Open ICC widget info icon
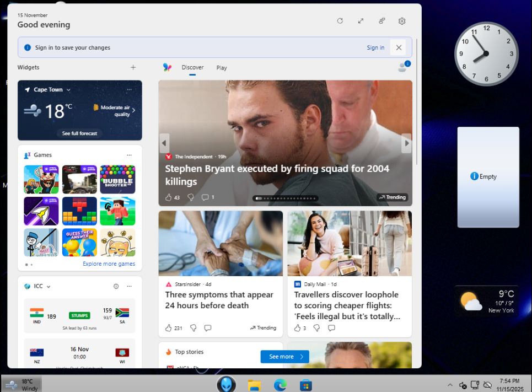 click(x=116, y=287)
